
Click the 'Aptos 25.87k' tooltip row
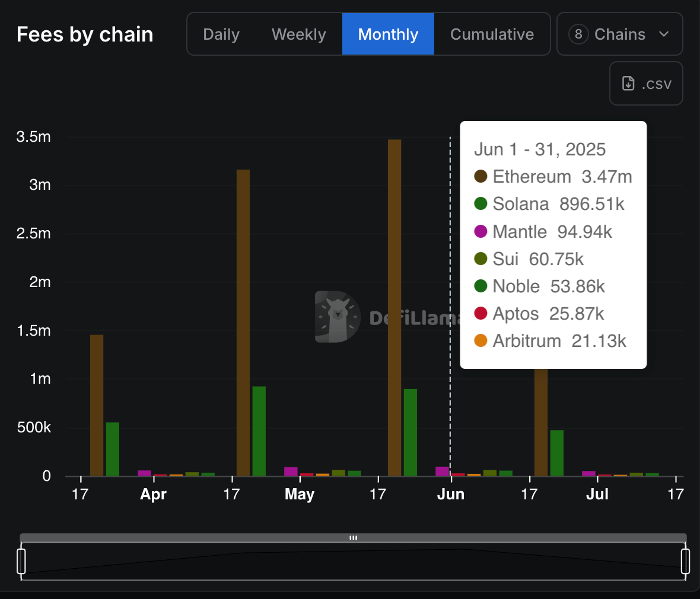539,314
